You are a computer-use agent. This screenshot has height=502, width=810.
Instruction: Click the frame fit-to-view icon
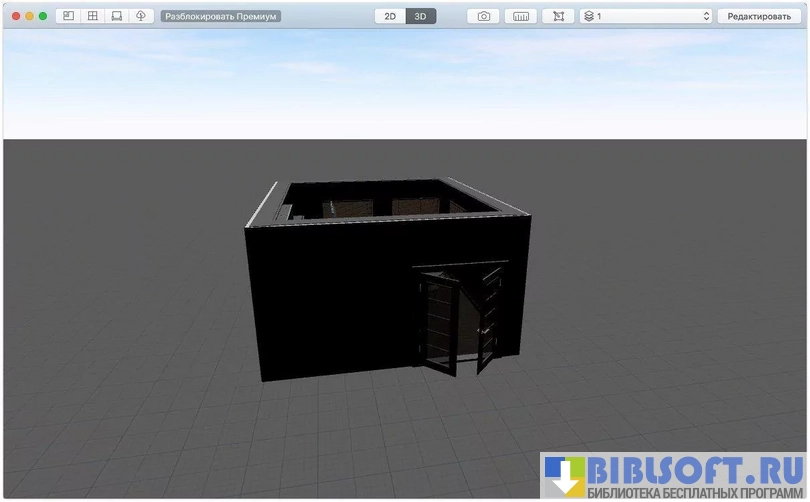557,17
